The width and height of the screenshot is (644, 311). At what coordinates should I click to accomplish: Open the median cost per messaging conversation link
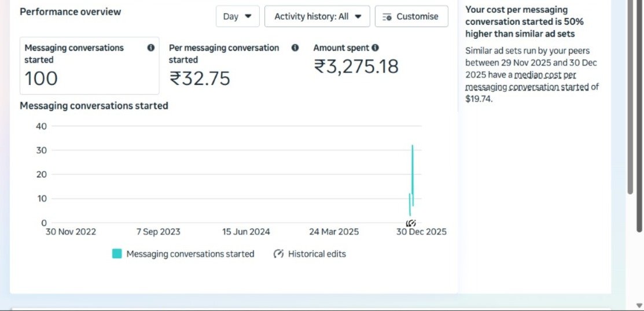click(x=531, y=82)
